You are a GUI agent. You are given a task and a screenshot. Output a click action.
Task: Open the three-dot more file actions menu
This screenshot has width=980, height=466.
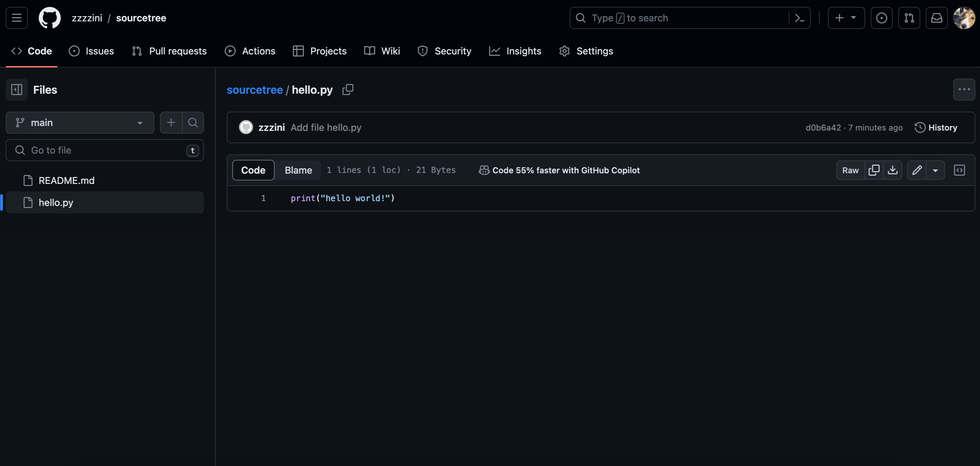(964, 90)
